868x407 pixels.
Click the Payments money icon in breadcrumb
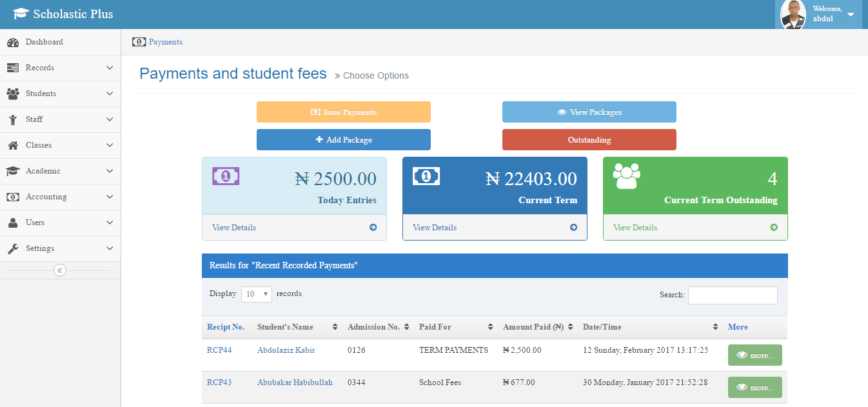pos(139,42)
